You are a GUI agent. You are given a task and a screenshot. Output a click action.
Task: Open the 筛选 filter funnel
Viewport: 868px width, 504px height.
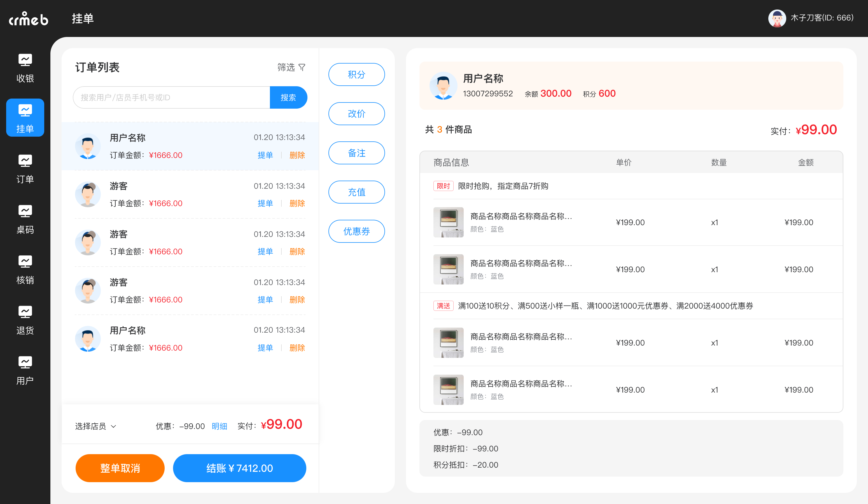pyautogui.click(x=291, y=67)
